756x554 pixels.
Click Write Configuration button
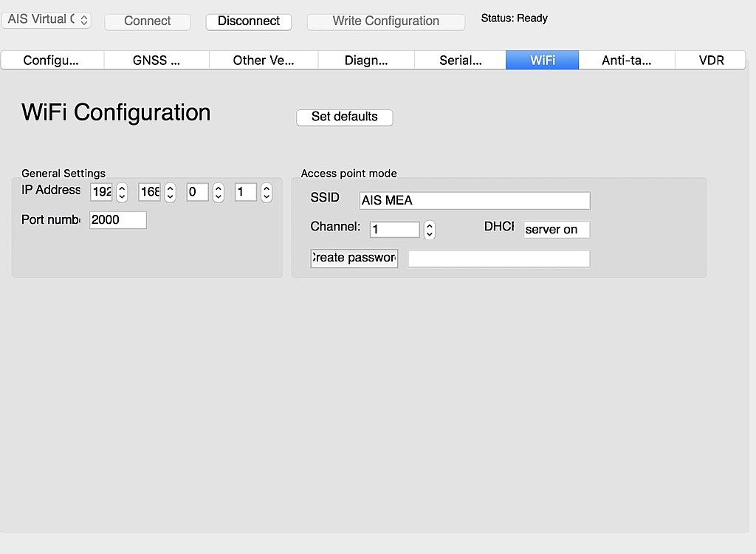coord(385,21)
